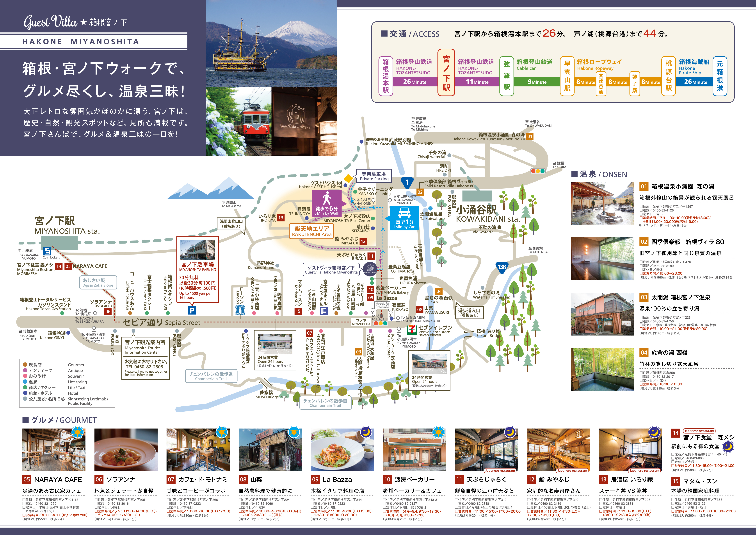
Task: Click the 01 Mori No Yu onsen photo
Action: point(602,203)
